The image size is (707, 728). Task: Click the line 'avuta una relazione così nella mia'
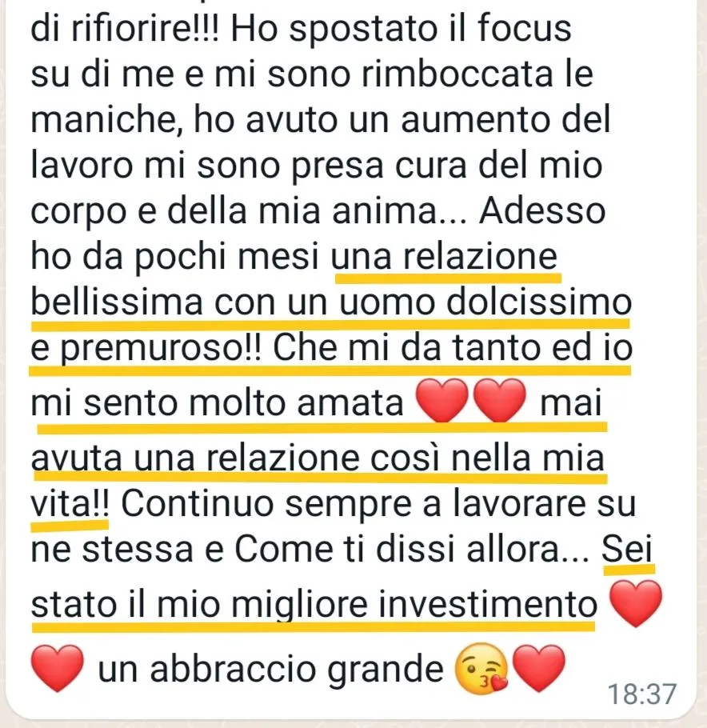318,458
